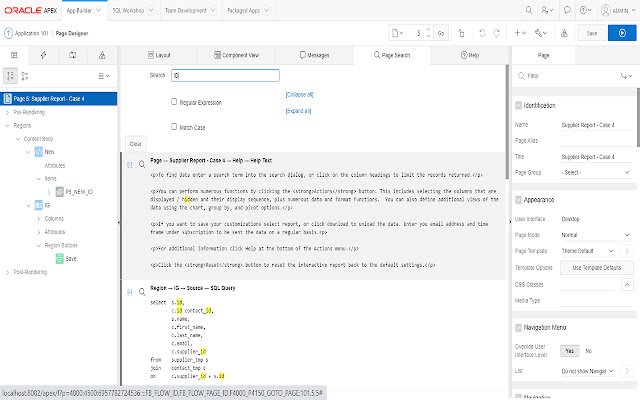The image size is (640, 400).
Task: Open the ADMIN account menu
Action: tap(618, 10)
